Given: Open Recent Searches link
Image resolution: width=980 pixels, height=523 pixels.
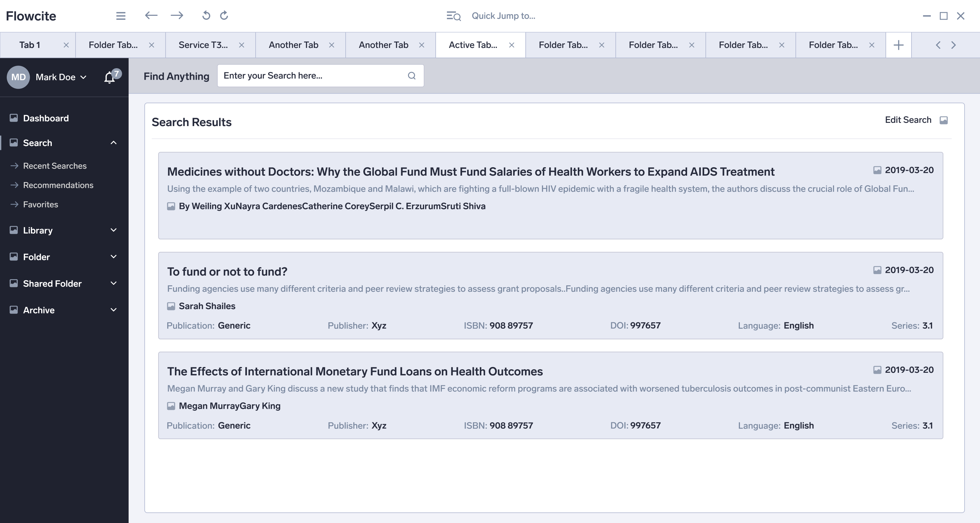Looking at the screenshot, I should point(55,166).
